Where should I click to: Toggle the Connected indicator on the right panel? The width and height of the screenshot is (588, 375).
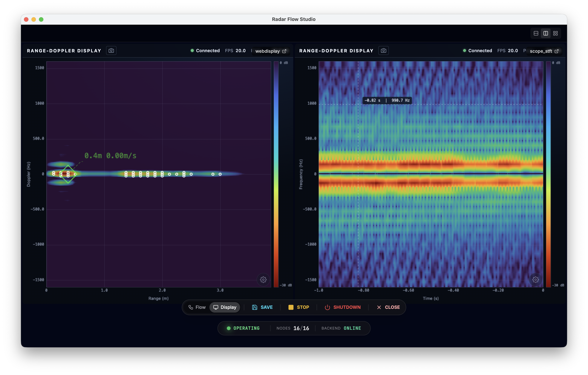coord(477,50)
